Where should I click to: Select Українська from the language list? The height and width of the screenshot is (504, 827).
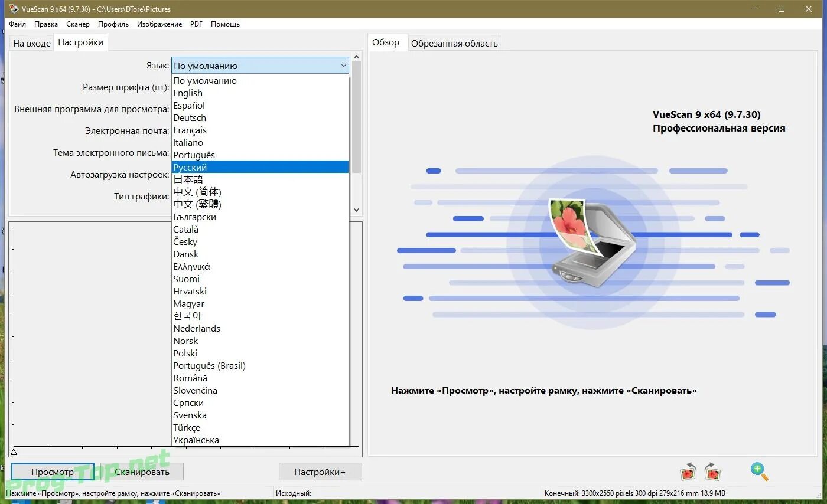coord(260,440)
